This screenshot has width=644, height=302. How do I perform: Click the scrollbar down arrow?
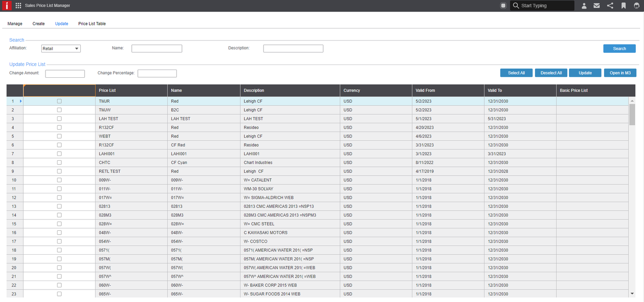click(632, 293)
